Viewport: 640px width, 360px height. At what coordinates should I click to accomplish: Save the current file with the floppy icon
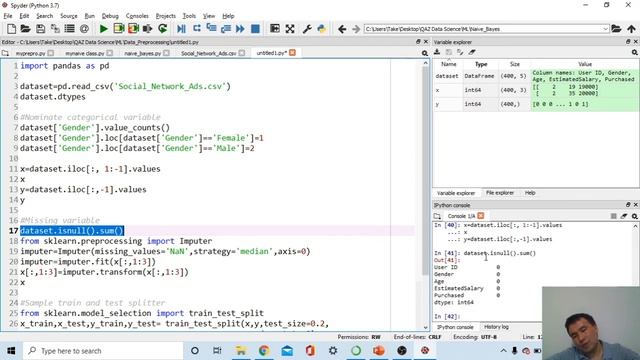tap(40, 29)
